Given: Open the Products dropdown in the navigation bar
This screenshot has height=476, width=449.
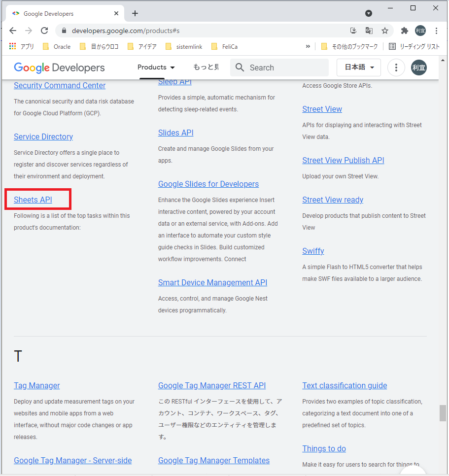Looking at the screenshot, I should pyautogui.click(x=156, y=68).
